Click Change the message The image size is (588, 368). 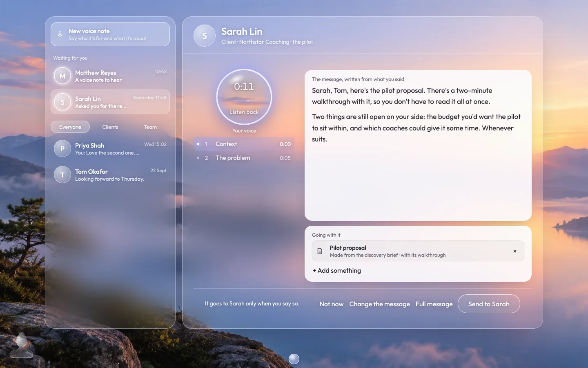380,304
